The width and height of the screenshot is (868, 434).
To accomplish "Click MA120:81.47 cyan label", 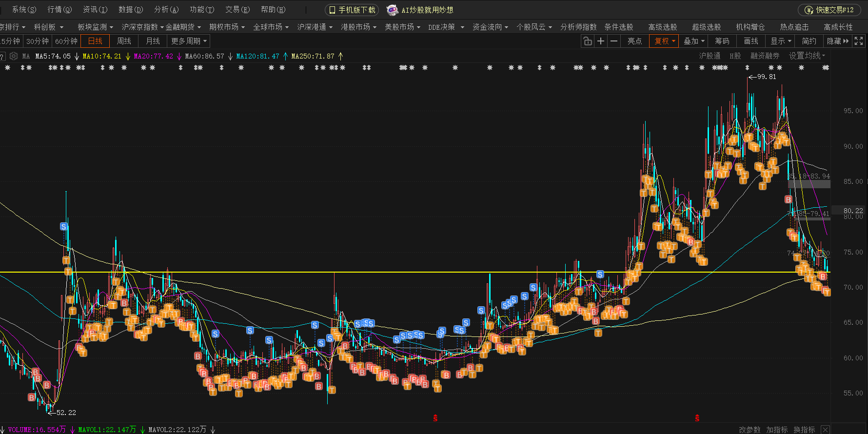I will (258, 57).
